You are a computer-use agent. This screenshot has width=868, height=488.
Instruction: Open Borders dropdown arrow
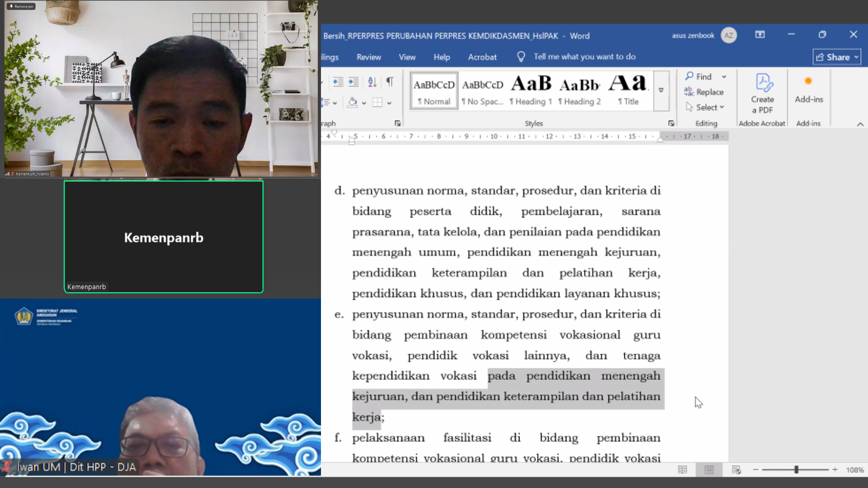coord(389,103)
